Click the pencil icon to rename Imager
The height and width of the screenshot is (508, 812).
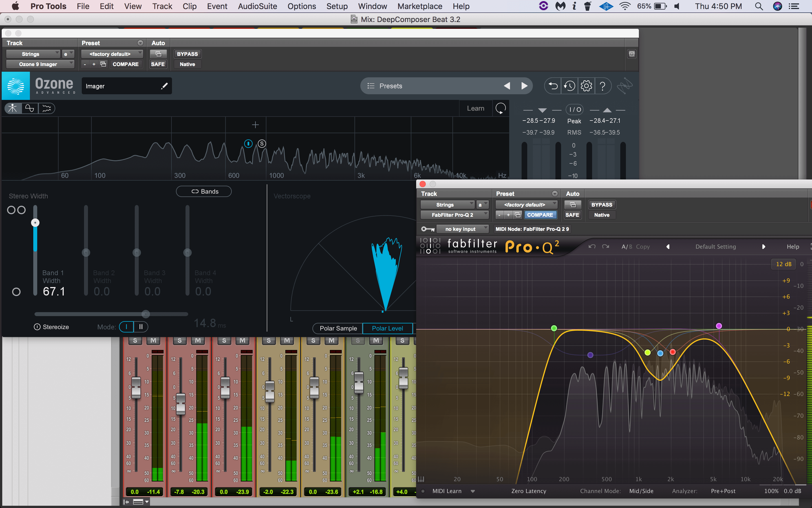[164, 86]
